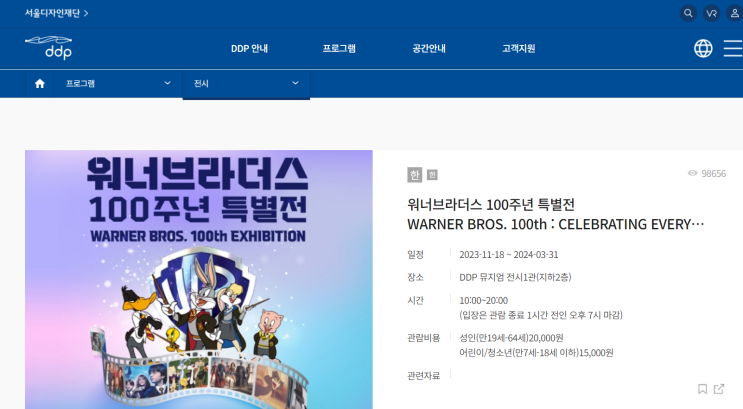Viewport: 743px width, 409px height.
Task: Click the 일정 label
Action: pyautogui.click(x=416, y=254)
